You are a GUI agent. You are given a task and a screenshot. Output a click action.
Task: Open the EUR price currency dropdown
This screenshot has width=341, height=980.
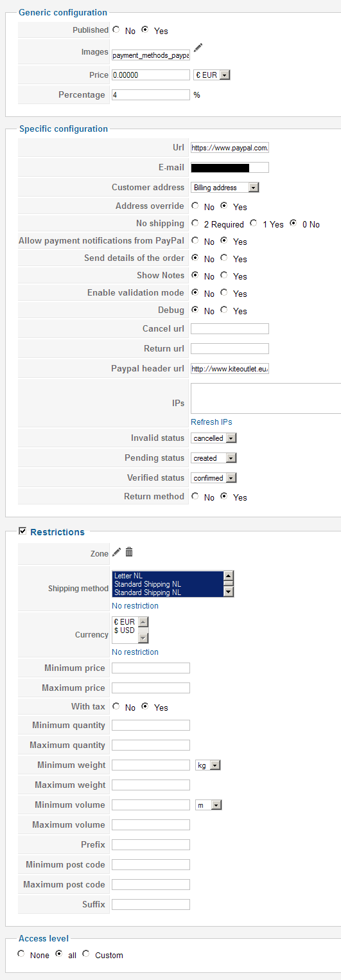point(211,75)
